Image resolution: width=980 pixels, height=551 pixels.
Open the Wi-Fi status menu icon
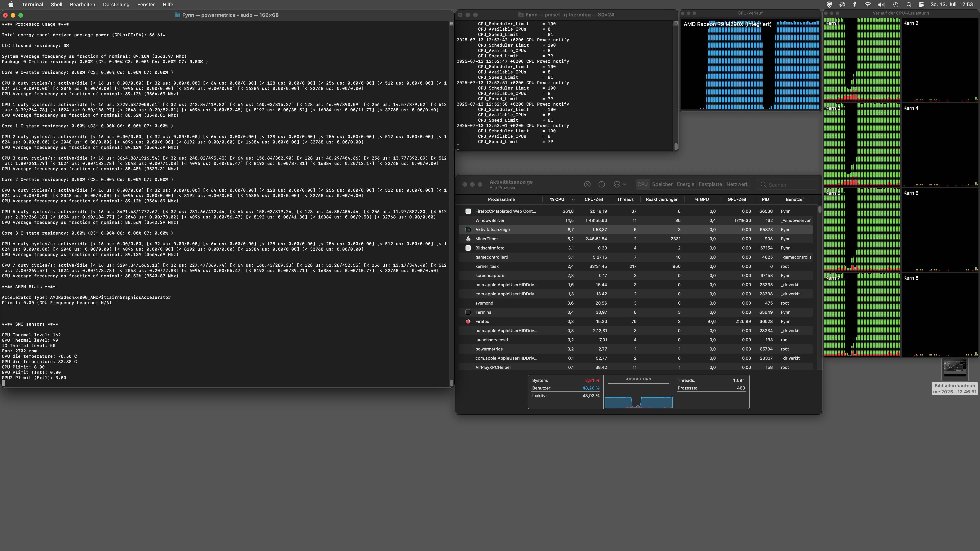pos(868,5)
